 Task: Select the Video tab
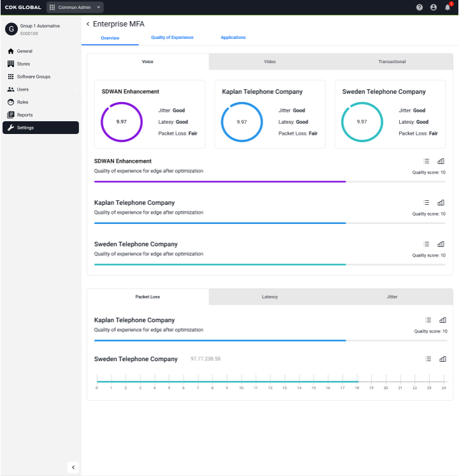(270, 62)
